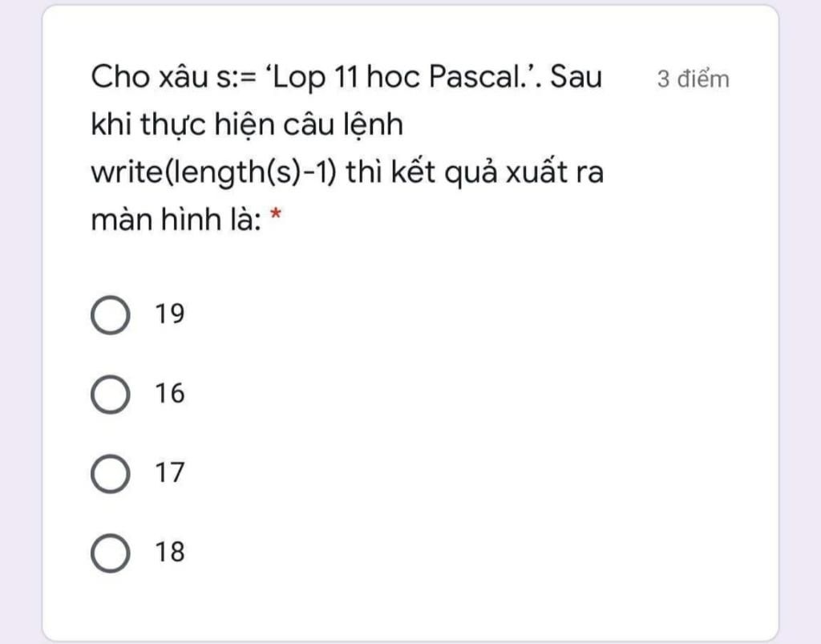Pick the radio option beside 17

coord(110,473)
